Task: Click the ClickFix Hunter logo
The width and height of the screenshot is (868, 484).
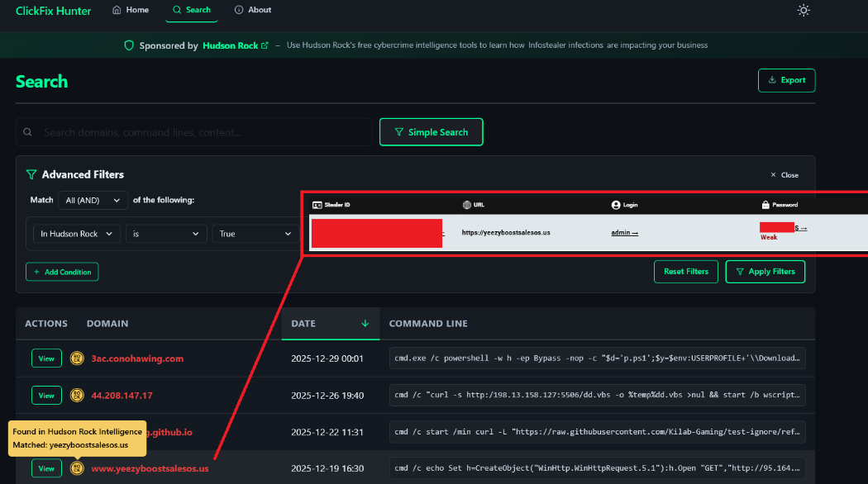Action: click(x=53, y=11)
